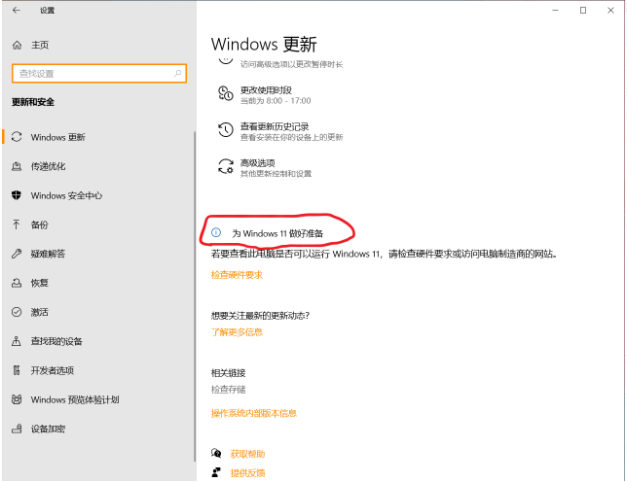627x482 pixels.
Task: Click the Windows 安全中心 shield icon
Action: [x=17, y=196]
